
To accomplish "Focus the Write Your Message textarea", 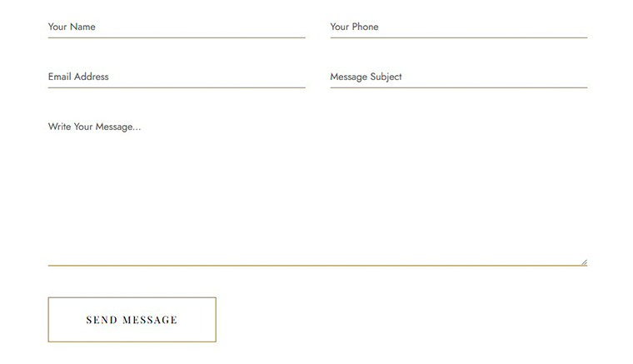I will click(317, 192).
